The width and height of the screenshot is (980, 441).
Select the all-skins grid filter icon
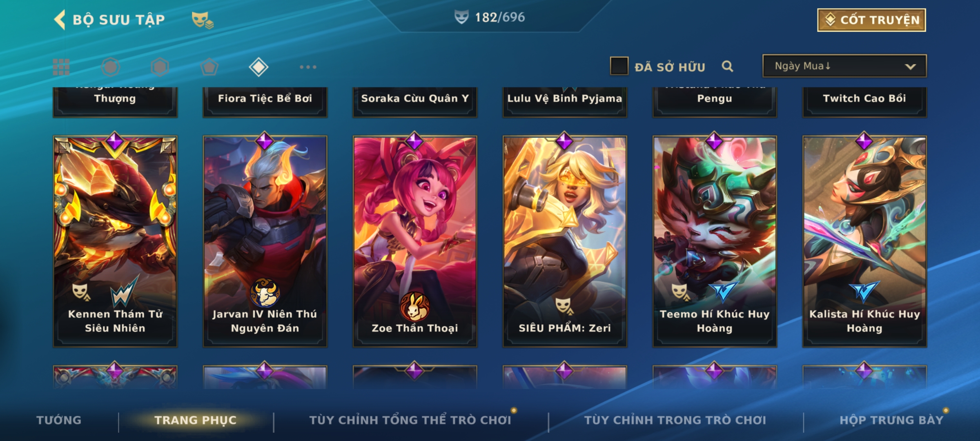coord(61,67)
